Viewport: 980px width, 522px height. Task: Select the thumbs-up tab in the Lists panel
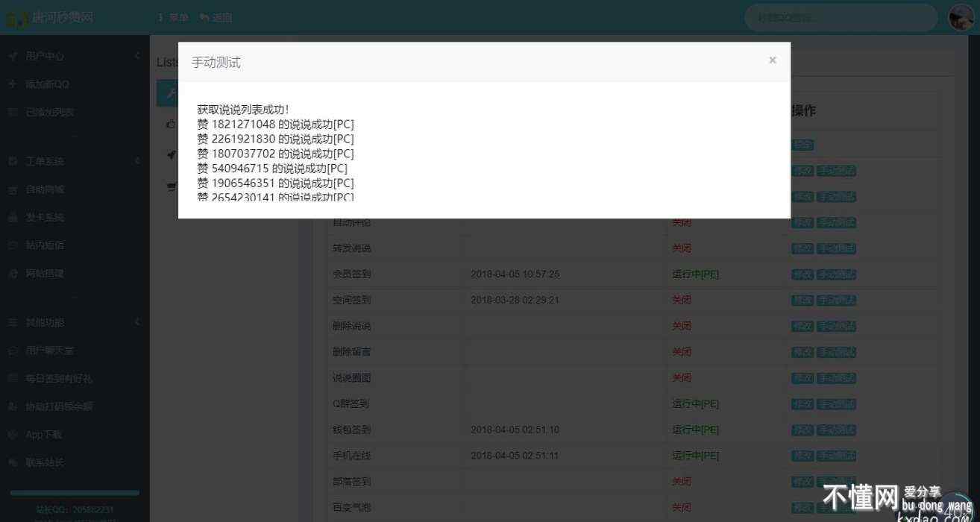171,125
